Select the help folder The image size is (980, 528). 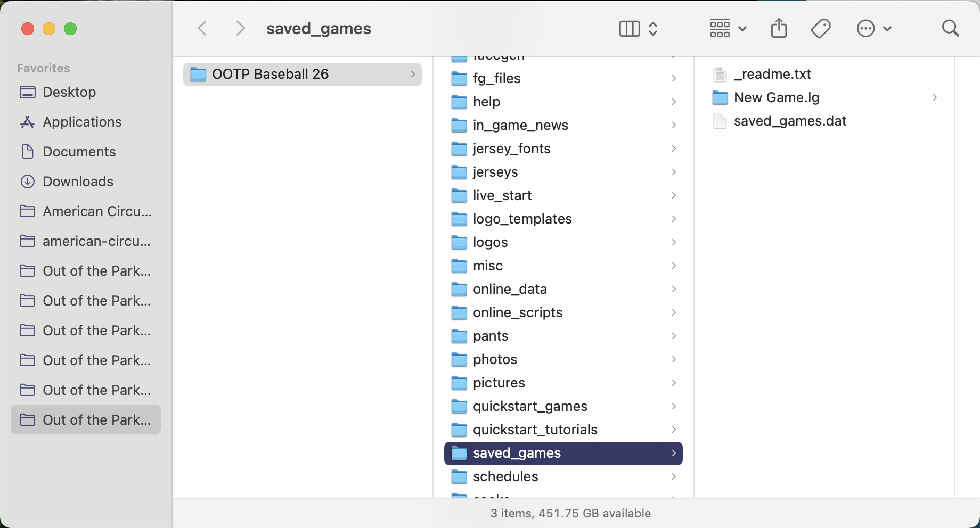point(563,102)
